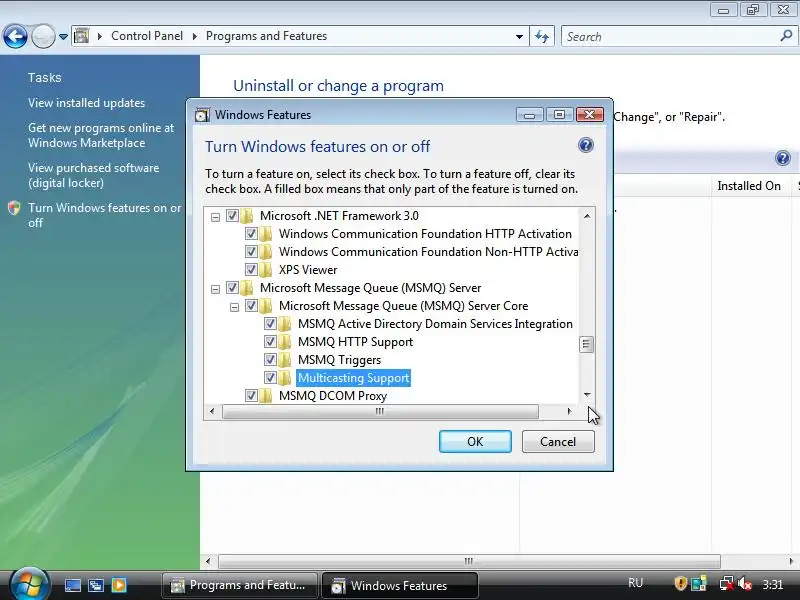
Task: Select the Multicasting Support label
Action: point(354,378)
